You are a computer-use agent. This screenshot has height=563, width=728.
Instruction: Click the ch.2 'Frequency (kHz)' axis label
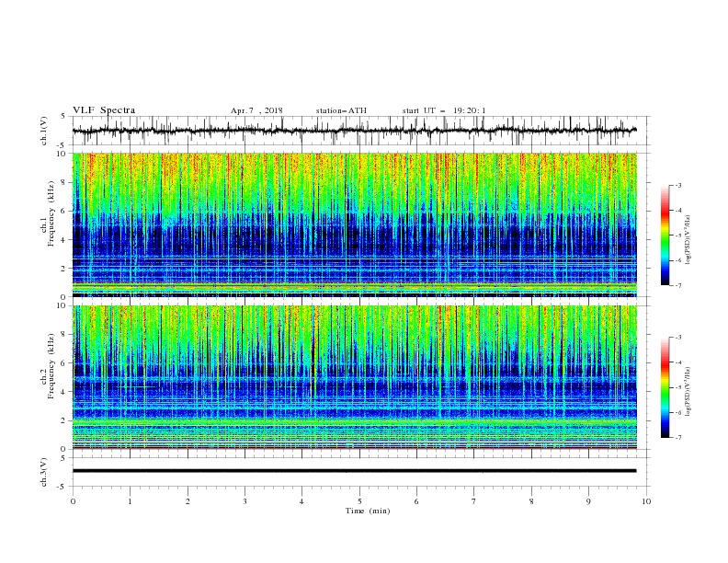point(51,366)
